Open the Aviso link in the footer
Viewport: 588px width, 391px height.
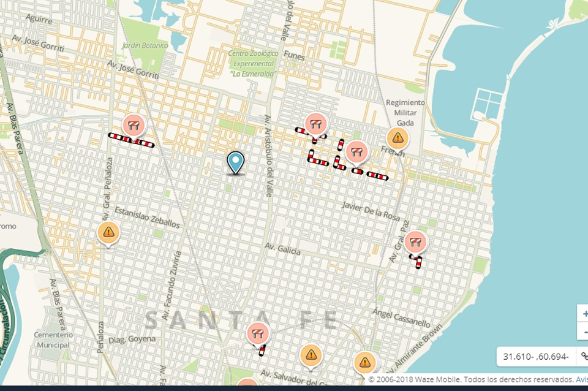click(x=581, y=379)
